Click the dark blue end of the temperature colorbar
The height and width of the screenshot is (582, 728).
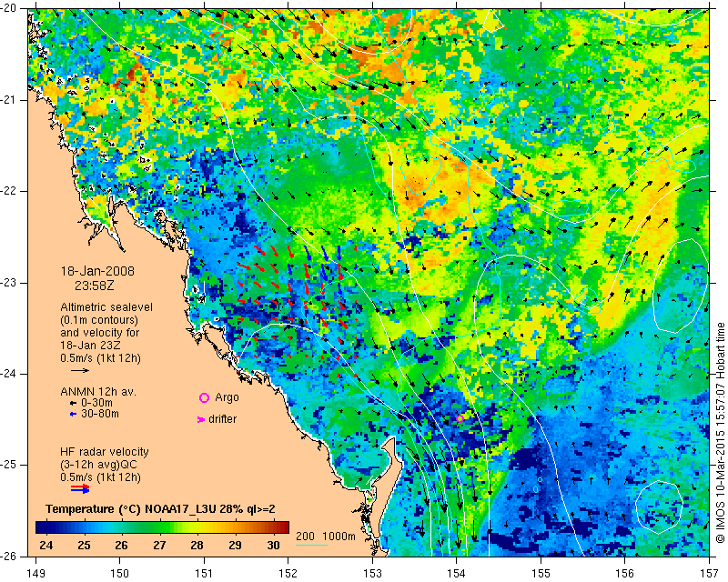42,527
